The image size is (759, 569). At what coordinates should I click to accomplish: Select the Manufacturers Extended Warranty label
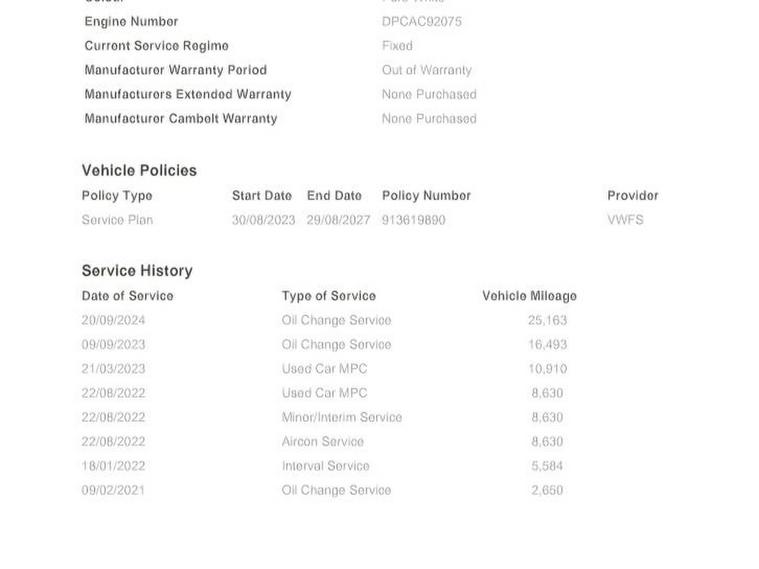pos(188,94)
